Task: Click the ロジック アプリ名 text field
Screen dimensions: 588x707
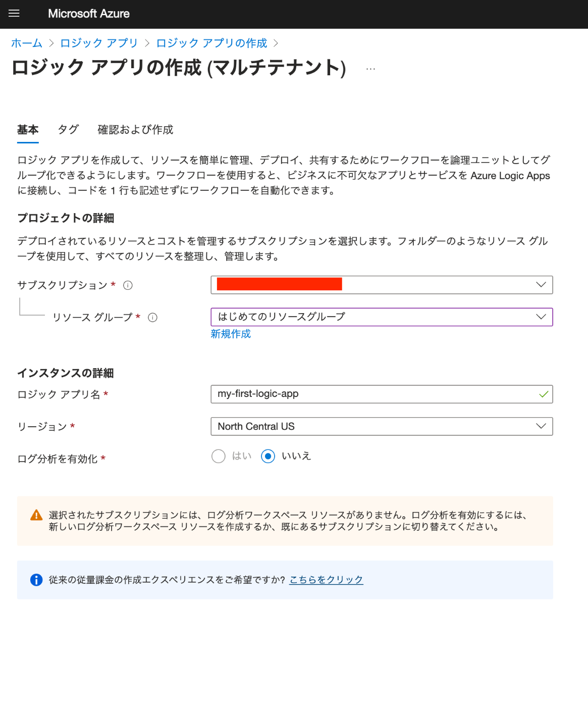Action: coord(373,394)
